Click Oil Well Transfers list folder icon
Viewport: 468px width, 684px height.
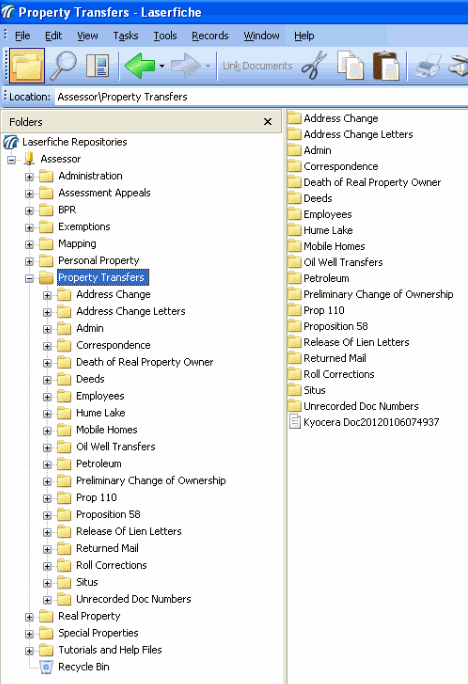tap(295, 262)
